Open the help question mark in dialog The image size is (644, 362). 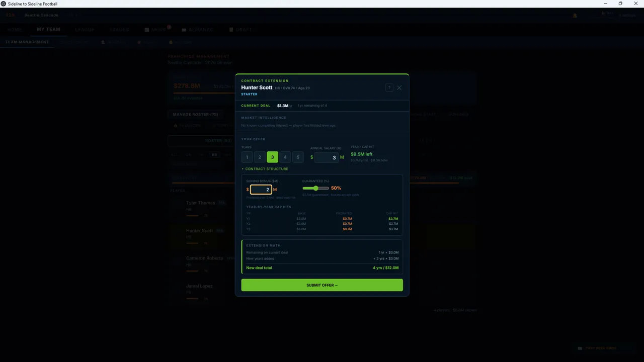point(389,87)
